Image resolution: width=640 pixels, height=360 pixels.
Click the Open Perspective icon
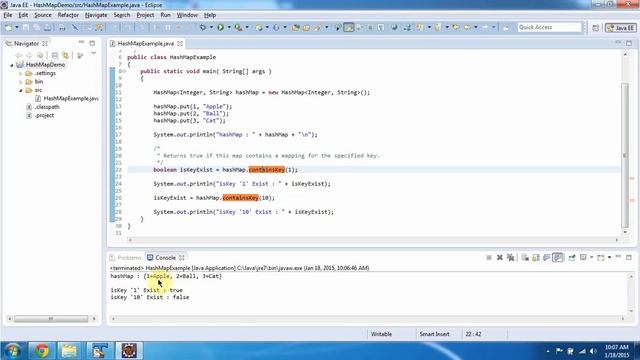tap(596, 28)
